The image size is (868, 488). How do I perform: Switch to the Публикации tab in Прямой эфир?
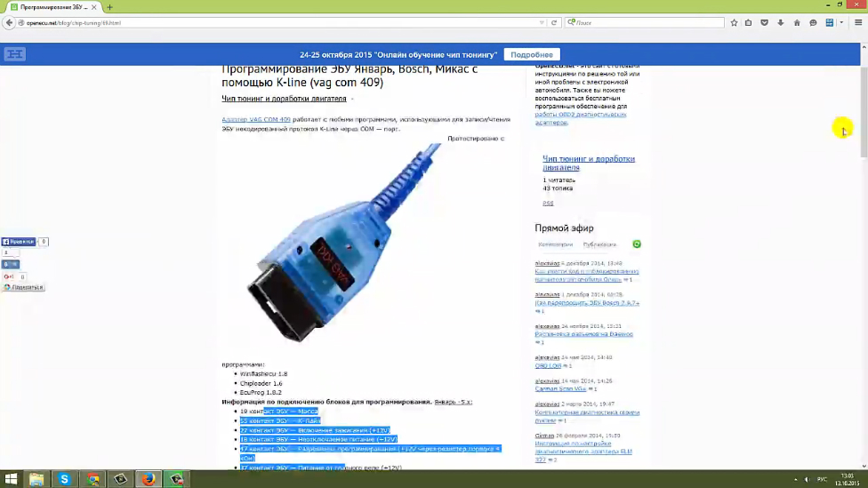[x=599, y=244]
